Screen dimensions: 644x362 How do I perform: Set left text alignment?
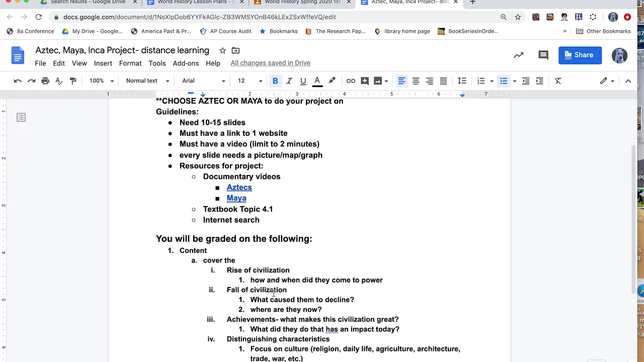401,80
